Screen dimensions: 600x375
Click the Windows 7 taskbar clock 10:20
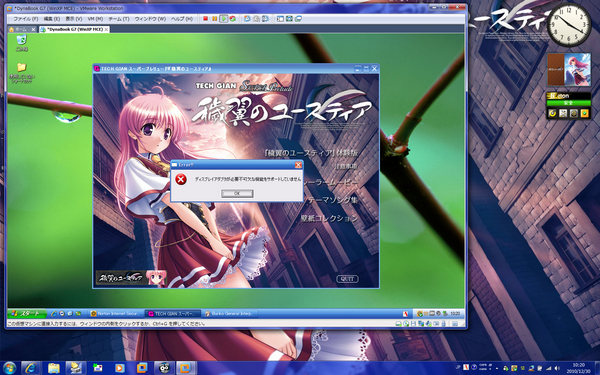578,368
